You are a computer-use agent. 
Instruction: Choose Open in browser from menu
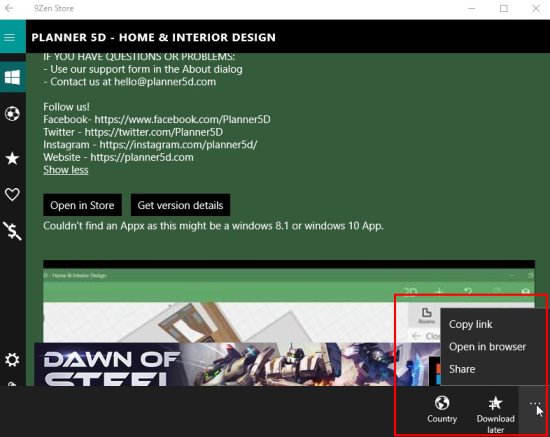coord(487,347)
